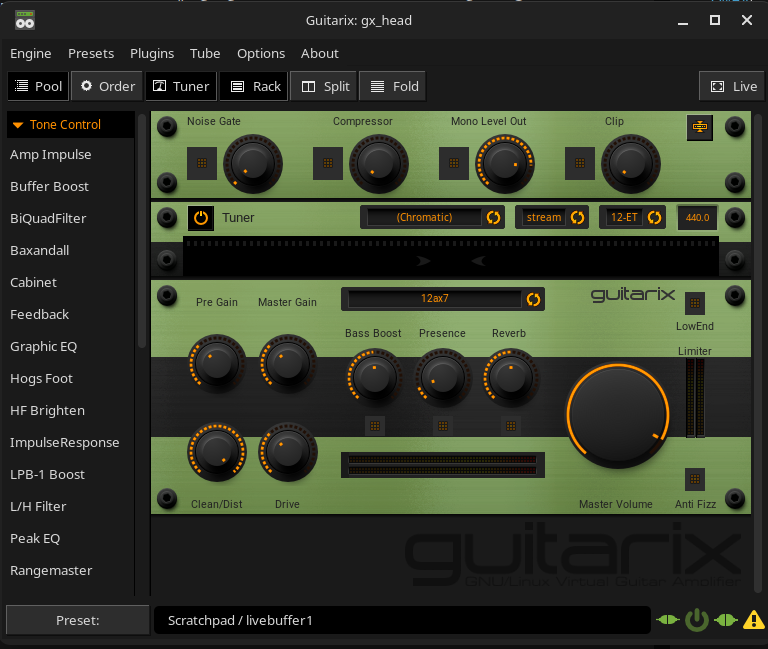Open the Engine menu
This screenshot has width=768, height=649.
pyautogui.click(x=30, y=53)
